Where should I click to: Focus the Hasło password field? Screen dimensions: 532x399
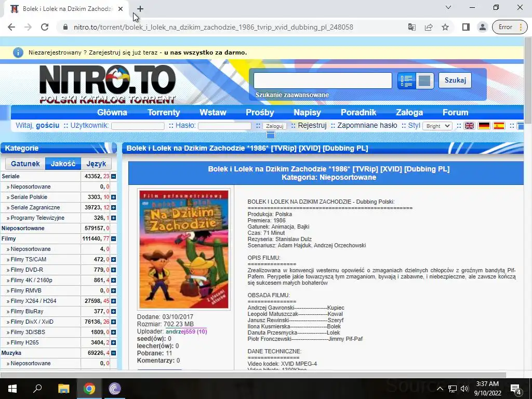tap(224, 126)
